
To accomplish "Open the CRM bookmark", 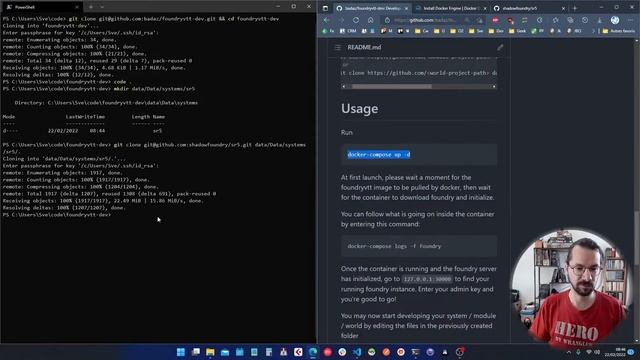I will tap(348, 31).
